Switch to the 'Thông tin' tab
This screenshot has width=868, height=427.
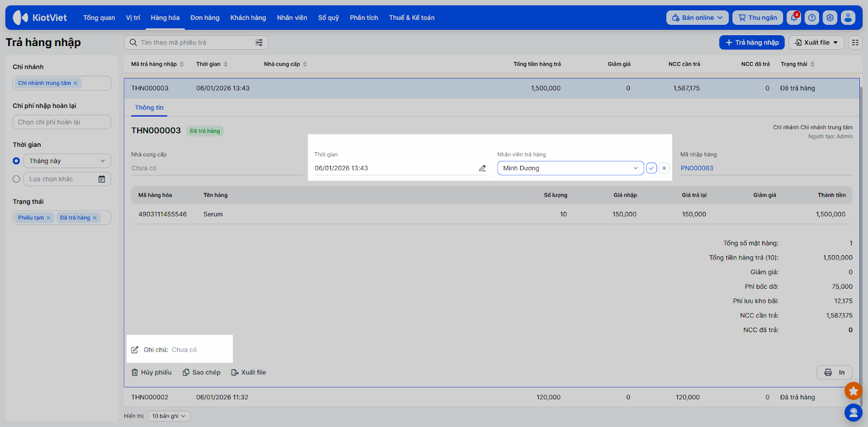pyautogui.click(x=149, y=108)
